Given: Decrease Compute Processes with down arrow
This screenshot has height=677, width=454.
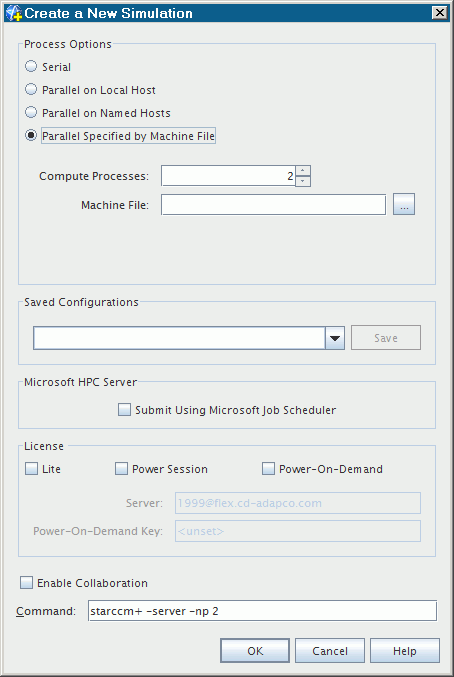Looking at the screenshot, I should point(303,181).
